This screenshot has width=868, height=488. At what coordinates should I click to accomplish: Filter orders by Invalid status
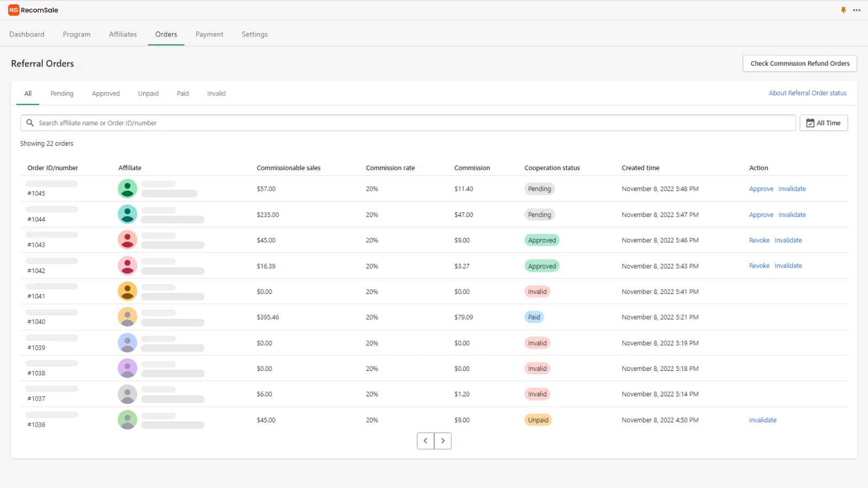[216, 93]
